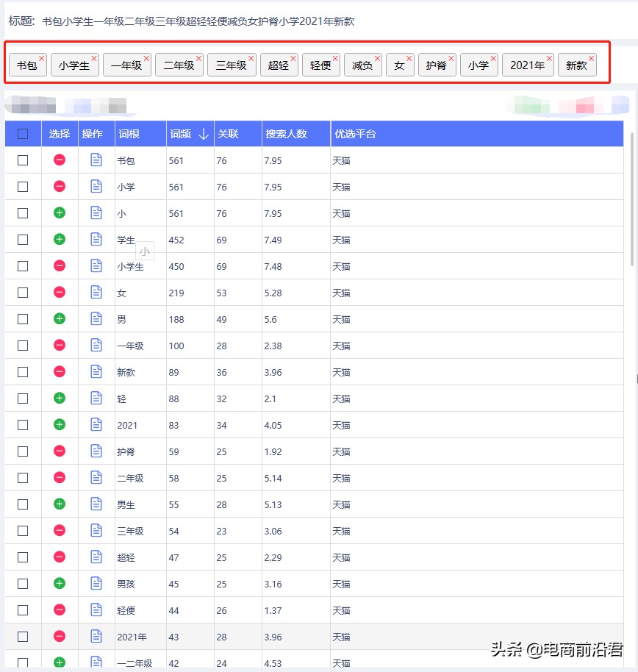This screenshot has width=638, height=672.
Task: Remove the 一年级 keyword tag
Action: [146, 58]
